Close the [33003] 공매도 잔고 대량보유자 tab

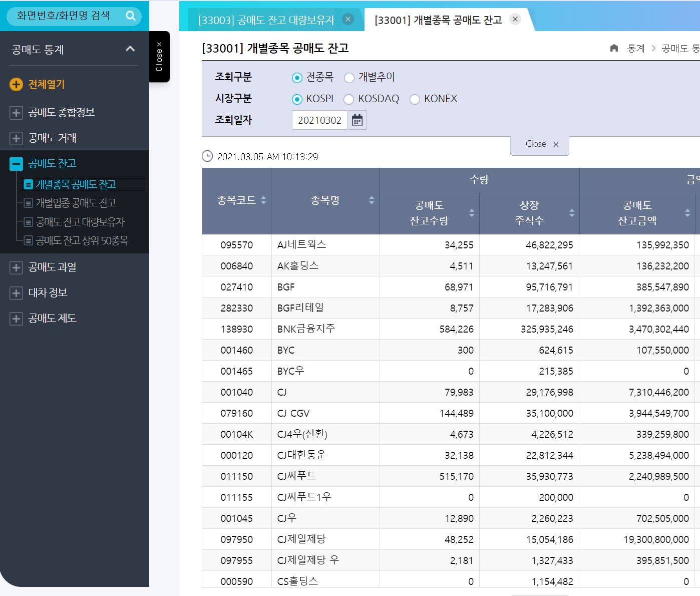point(348,19)
